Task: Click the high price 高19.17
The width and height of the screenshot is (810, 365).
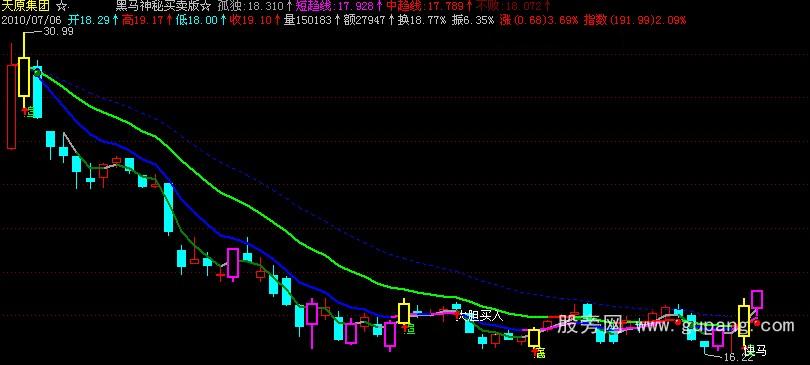Action: pyautogui.click(x=143, y=21)
